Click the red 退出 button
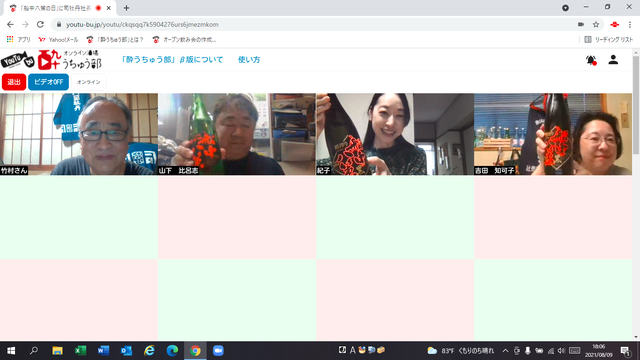This screenshot has width=640, height=360. (14, 82)
